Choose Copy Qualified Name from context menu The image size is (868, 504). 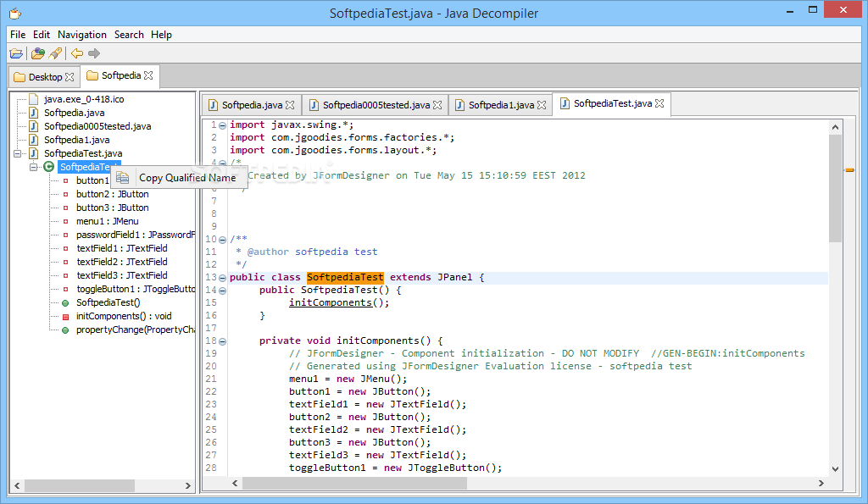(x=186, y=178)
